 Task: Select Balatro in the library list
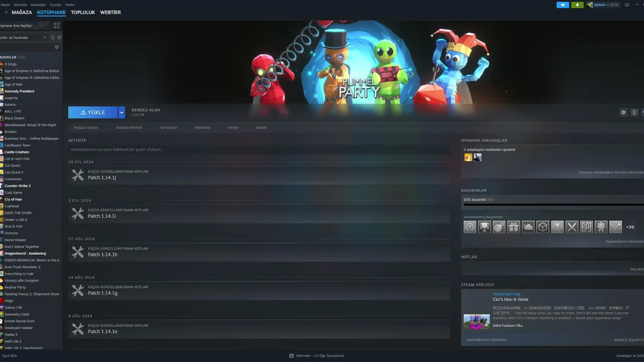(11, 105)
